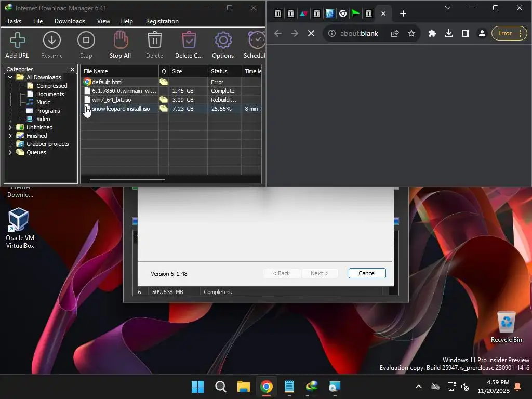Select the default.html download row
Viewport: 532px width, 399px height.
pyautogui.click(x=171, y=82)
